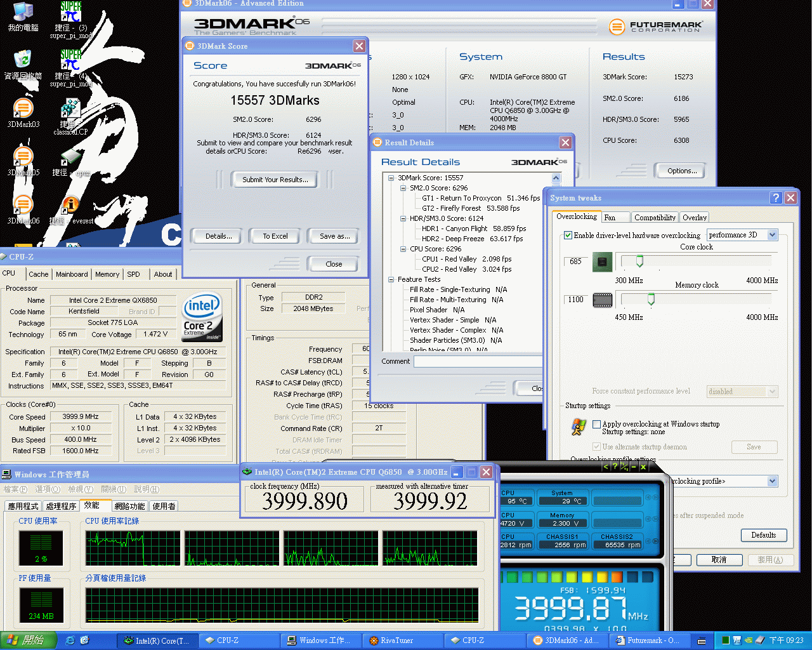Screen dimensions: 812x650
Task: Click the To Excel button
Action: tap(275, 236)
